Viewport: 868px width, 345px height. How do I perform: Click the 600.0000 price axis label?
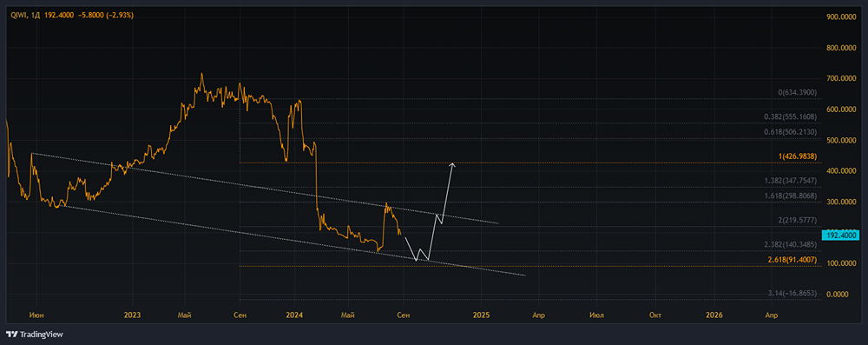pyautogui.click(x=842, y=109)
